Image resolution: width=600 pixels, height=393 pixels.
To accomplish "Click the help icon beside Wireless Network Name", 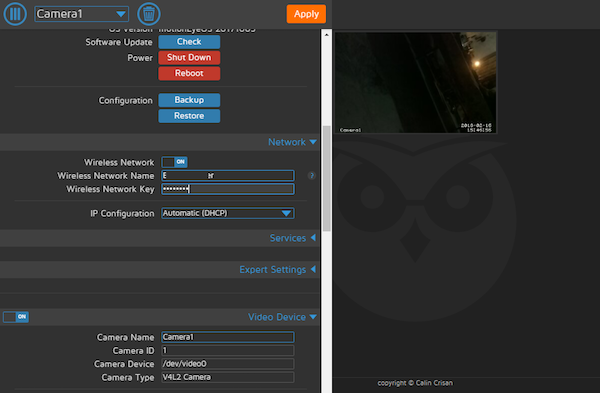I will click(x=311, y=176).
